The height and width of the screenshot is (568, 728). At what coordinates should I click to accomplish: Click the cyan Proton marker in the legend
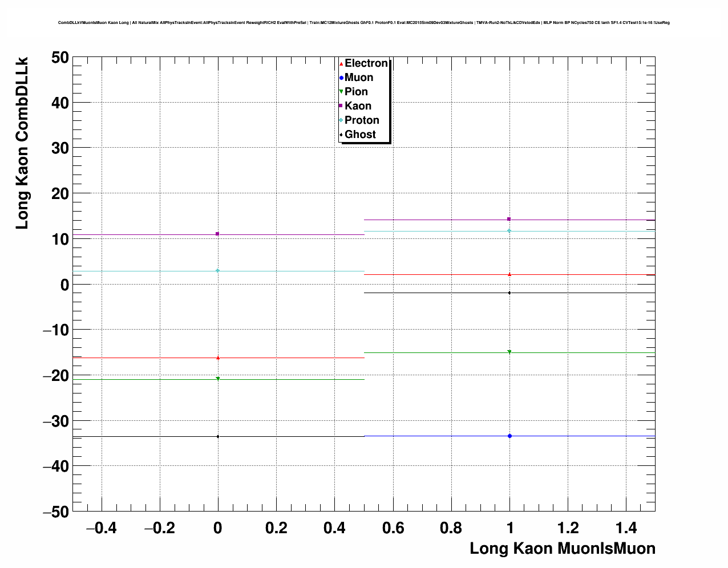point(341,120)
